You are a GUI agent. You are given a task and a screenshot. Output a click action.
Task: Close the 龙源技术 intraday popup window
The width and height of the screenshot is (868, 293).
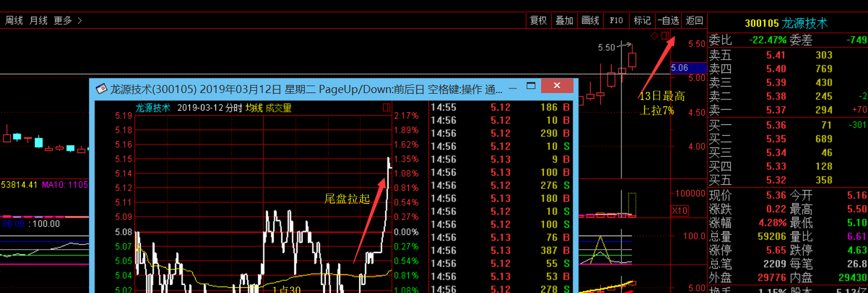557,86
